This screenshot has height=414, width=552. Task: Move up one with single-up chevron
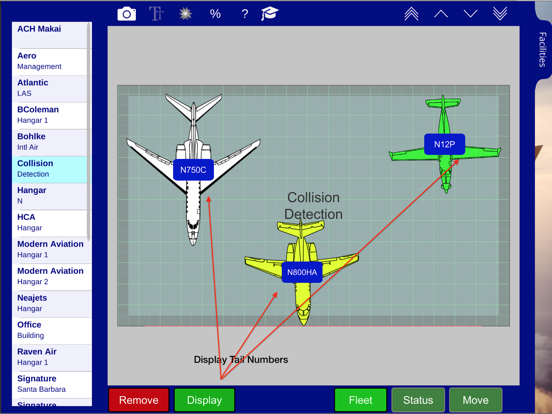tap(441, 14)
